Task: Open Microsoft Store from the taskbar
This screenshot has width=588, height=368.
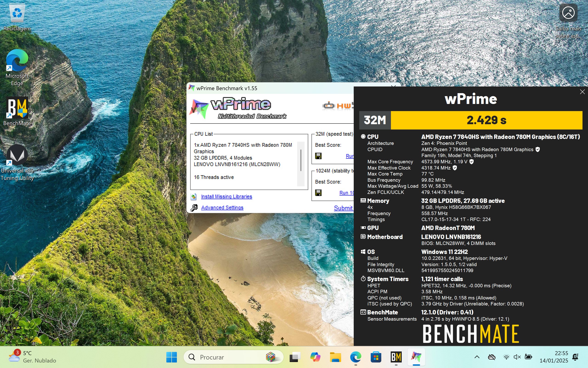Action: (376, 357)
